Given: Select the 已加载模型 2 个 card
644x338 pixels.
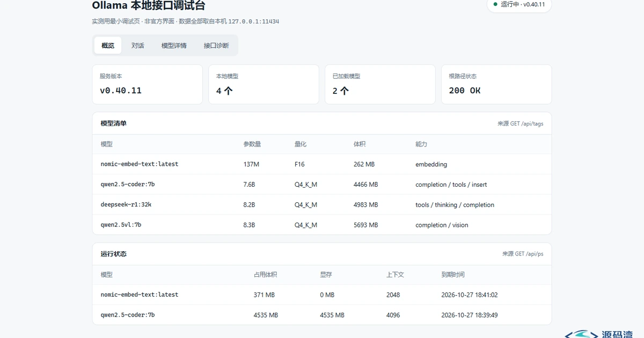Looking at the screenshot, I should pyautogui.click(x=380, y=84).
